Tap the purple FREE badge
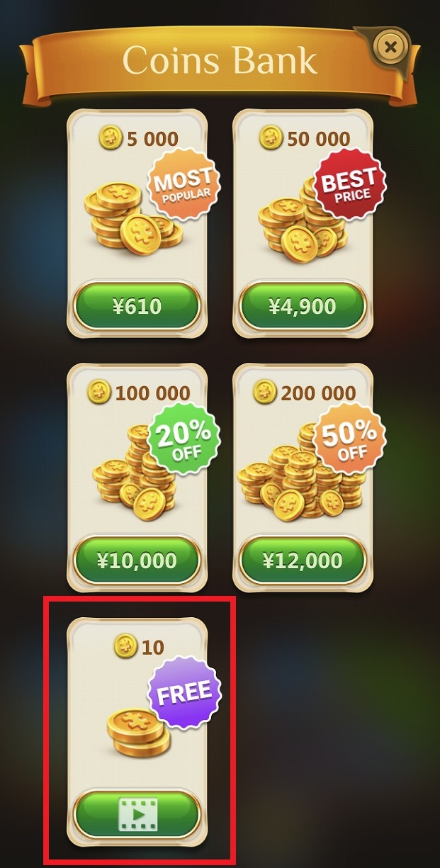Image resolution: width=440 pixels, height=868 pixels. coord(184,694)
